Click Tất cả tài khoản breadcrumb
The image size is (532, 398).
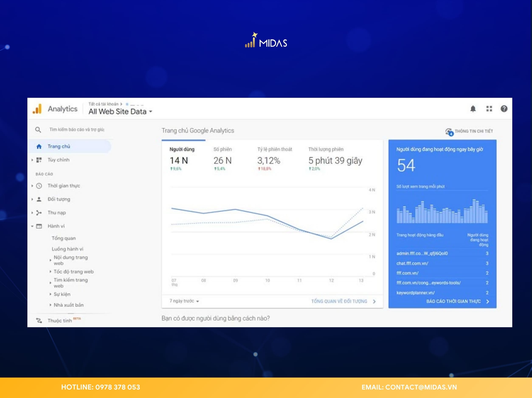pyautogui.click(x=103, y=104)
